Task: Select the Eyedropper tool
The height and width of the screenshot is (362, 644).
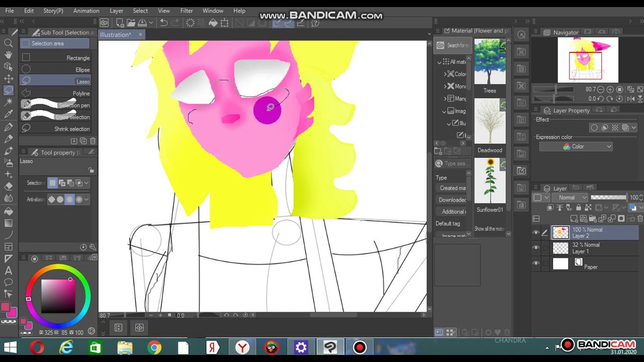Action: tap(9, 114)
